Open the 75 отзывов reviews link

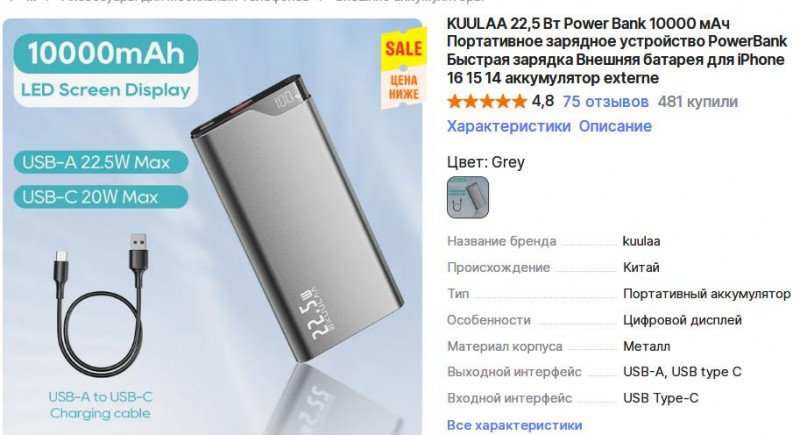[x=606, y=101]
